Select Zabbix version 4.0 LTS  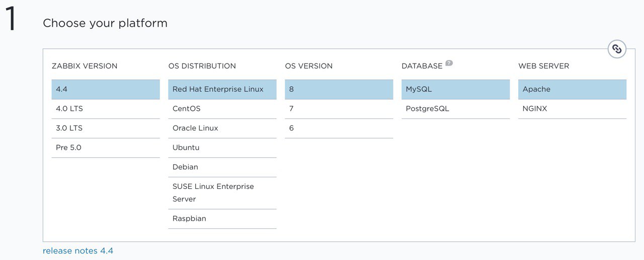click(106, 109)
